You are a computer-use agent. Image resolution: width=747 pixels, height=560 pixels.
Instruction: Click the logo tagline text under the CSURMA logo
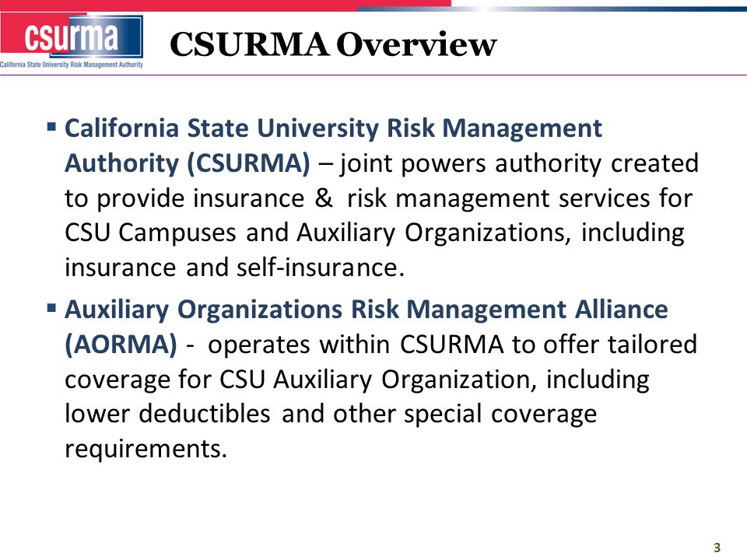[72, 65]
